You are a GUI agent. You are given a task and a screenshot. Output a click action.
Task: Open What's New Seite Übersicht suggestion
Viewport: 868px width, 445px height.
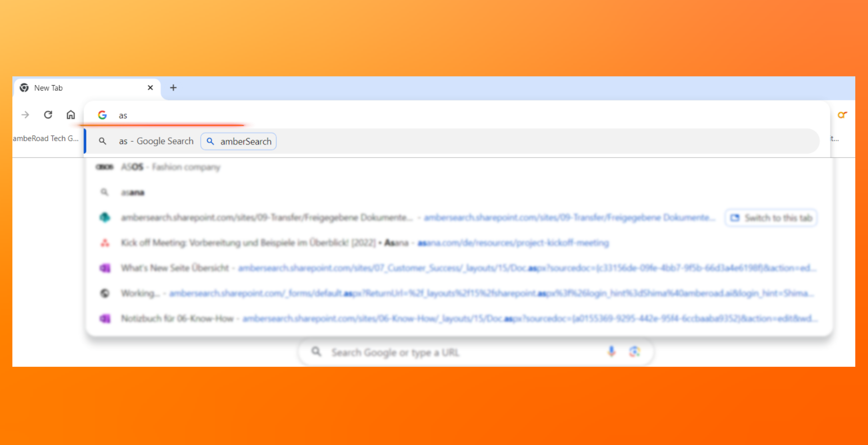pos(459,268)
